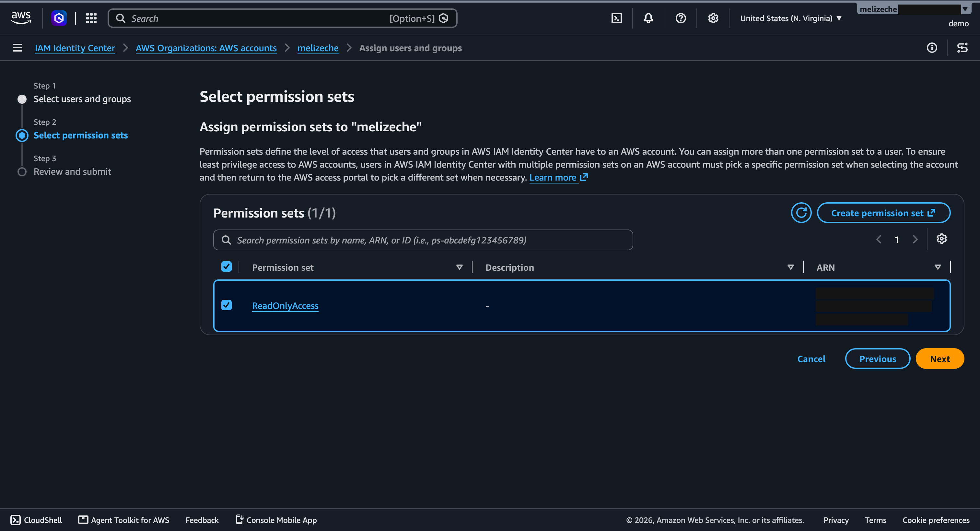Viewport: 980px width, 531px height.
Task: Uncheck the ReadOnlyAccess row checkbox
Action: [226, 305]
